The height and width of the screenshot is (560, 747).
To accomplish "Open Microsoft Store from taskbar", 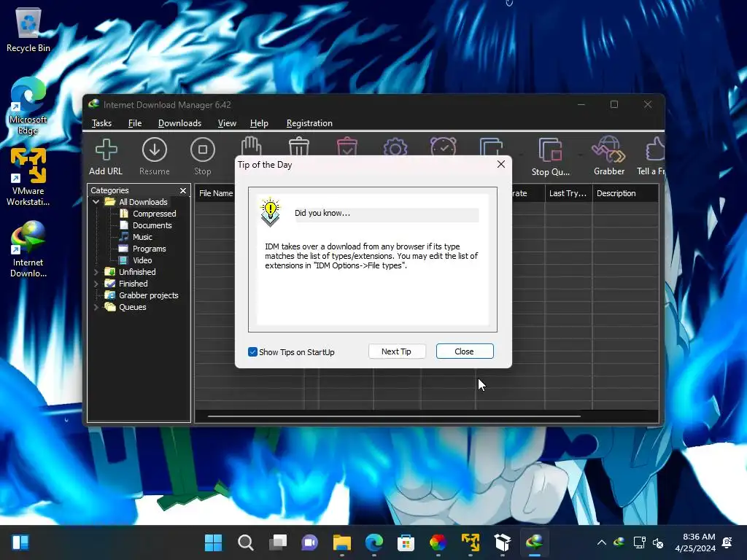I will point(406,542).
